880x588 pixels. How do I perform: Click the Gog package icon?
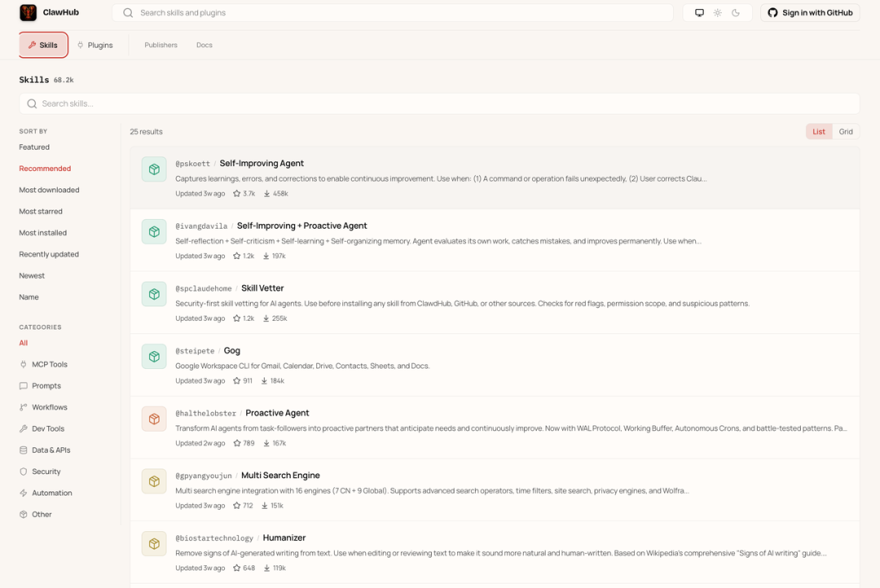[x=154, y=356]
